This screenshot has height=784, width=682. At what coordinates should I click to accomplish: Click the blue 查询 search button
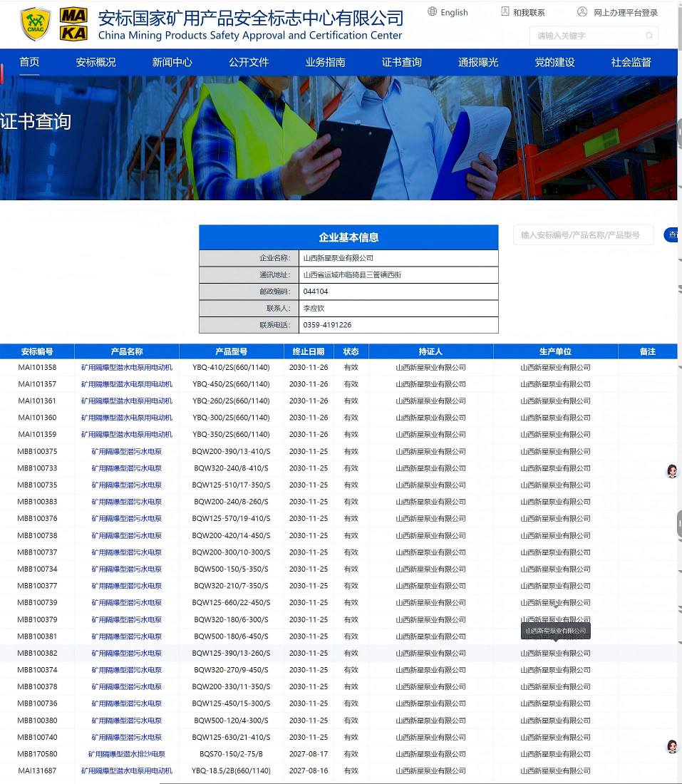click(672, 234)
